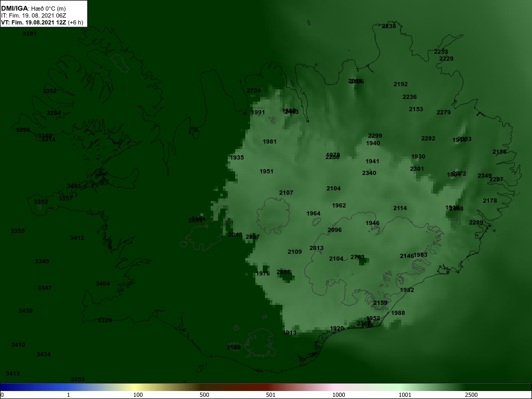This screenshot has height=399, width=532.
Task: Click the 3410 value label
Action: click(18, 345)
